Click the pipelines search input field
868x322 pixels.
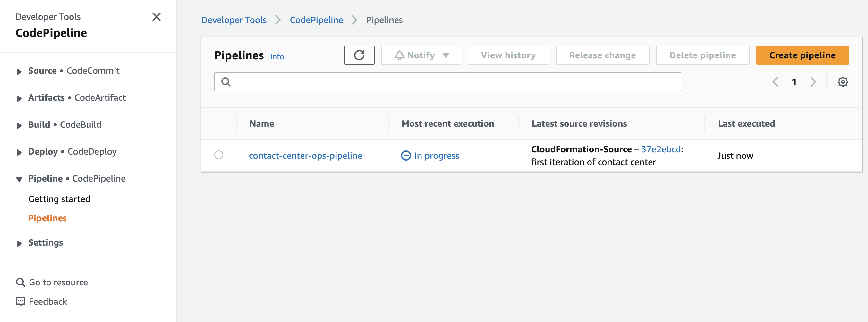point(447,82)
